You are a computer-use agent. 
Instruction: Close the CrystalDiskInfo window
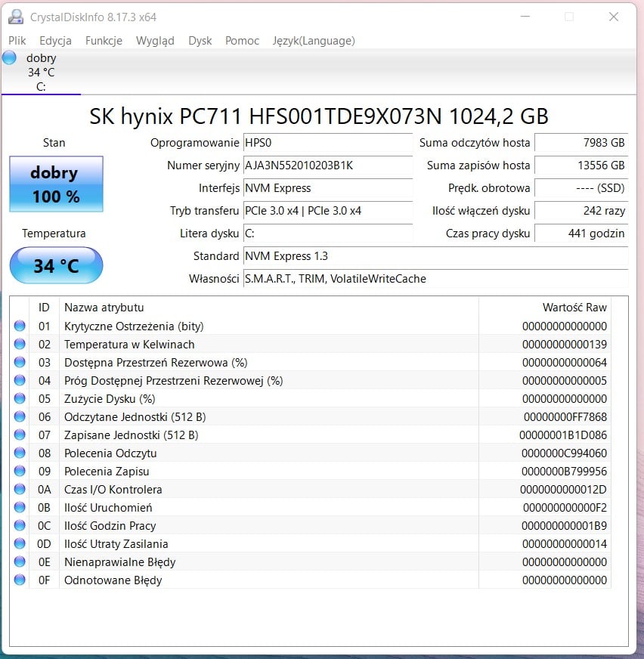tap(613, 17)
